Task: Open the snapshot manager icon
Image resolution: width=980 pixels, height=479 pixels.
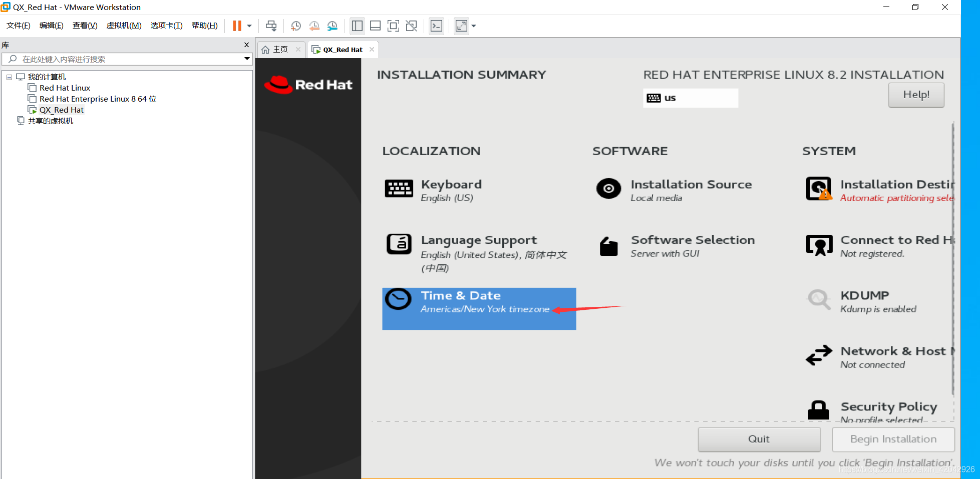Action: pyautogui.click(x=333, y=26)
